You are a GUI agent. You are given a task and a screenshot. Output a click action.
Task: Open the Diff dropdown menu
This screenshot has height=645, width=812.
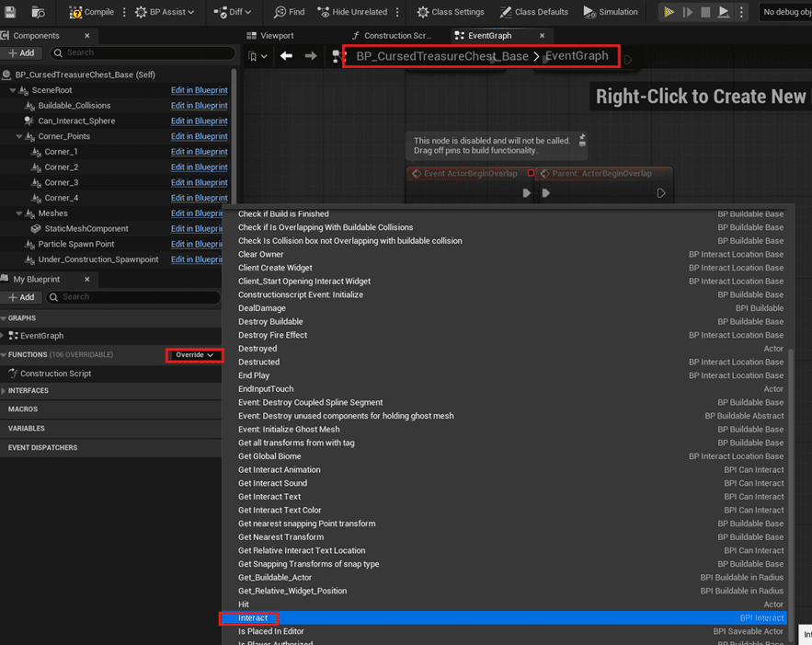coord(233,11)
